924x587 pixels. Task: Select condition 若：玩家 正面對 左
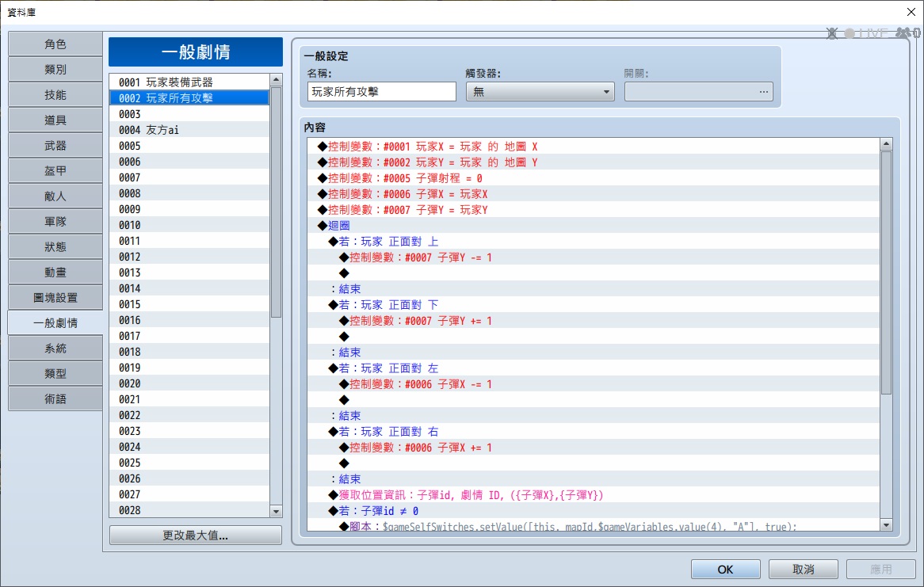pyautogui.click(x=594, y=368)
